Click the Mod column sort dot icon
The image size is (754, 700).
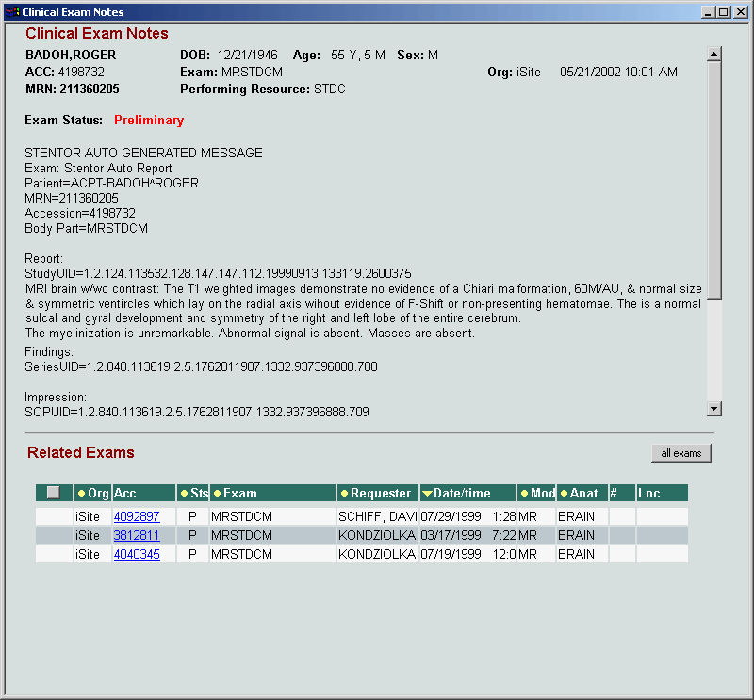click(x=525, y=493)
